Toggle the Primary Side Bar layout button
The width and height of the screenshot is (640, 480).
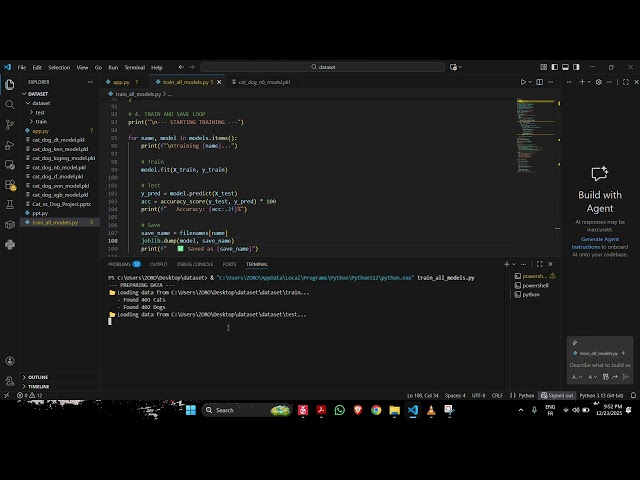coord(554,67)
